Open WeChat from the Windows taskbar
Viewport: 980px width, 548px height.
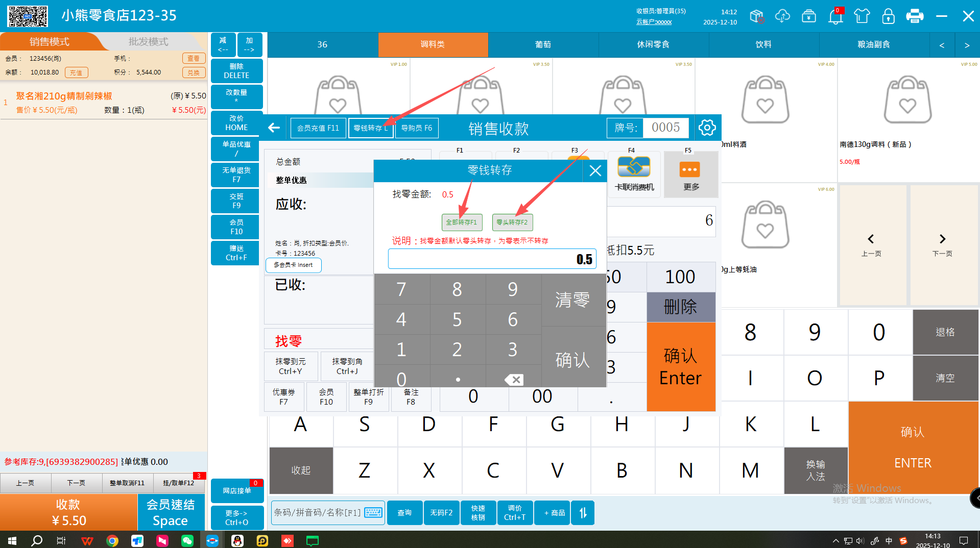187,540
